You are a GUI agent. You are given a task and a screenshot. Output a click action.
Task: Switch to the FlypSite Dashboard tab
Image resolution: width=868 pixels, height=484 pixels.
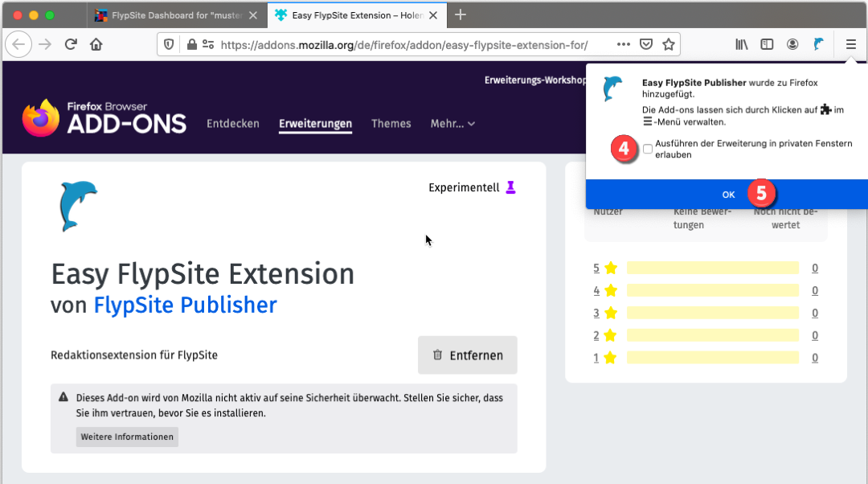coord(176,15)
